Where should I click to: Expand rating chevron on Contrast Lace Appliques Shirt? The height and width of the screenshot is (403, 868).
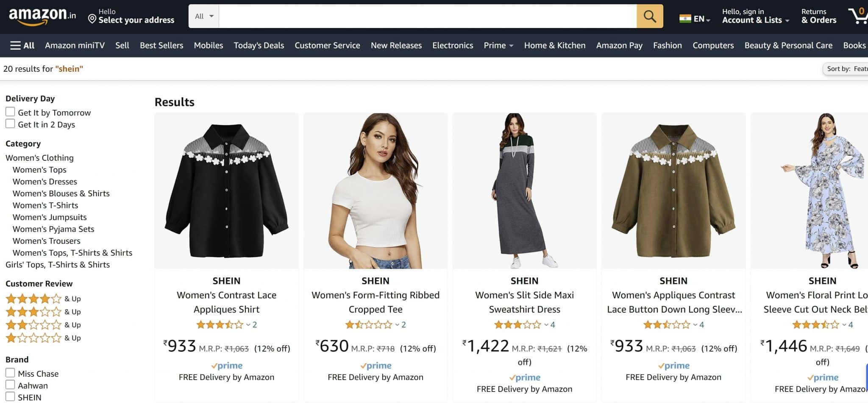click(x=248, y=325)
